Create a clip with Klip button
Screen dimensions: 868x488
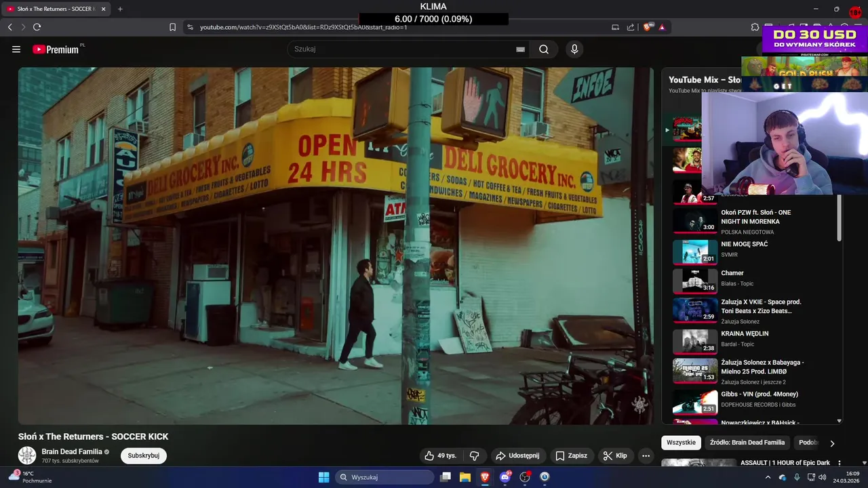[615, 455]
